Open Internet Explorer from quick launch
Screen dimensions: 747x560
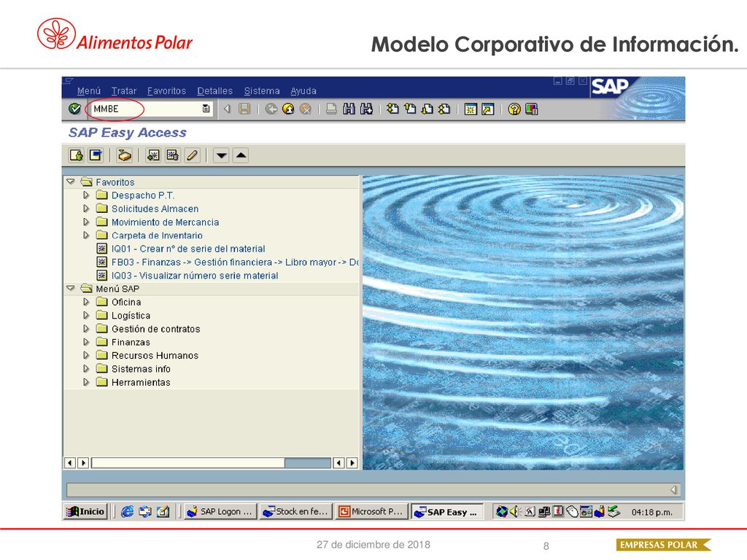(x=127, y=511)
